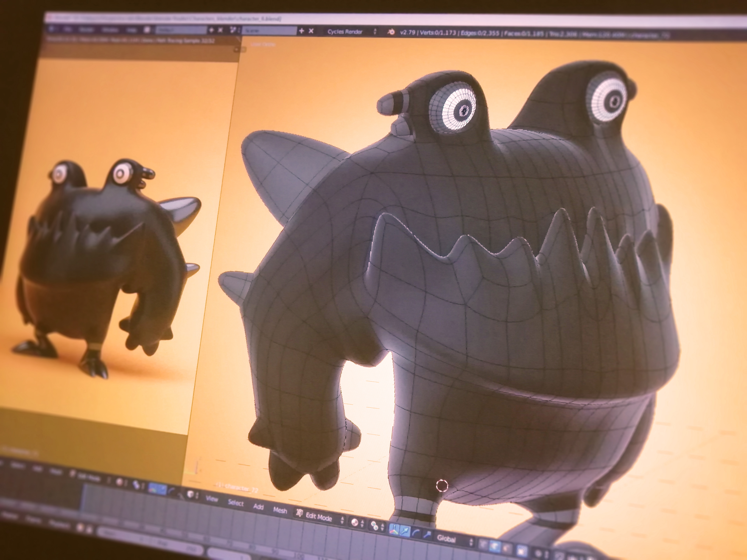Add new screen layout with plus button

[x=211, y=30]
